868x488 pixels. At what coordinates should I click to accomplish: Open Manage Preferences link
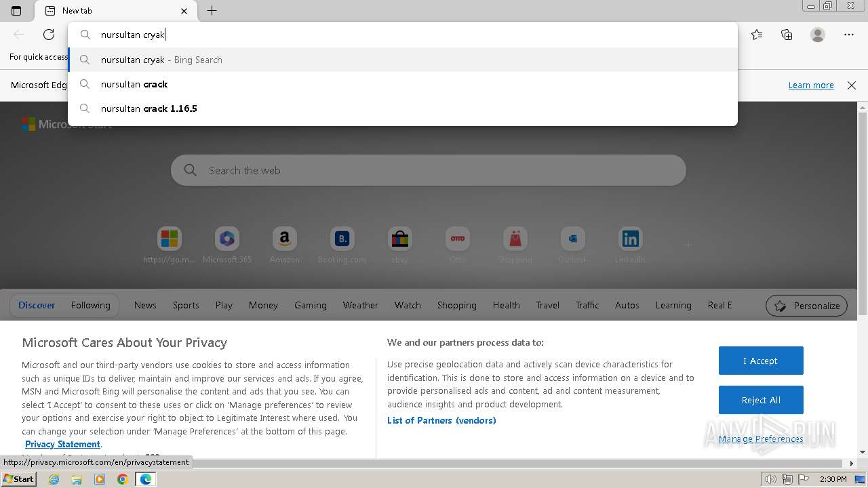pos(761,439)
